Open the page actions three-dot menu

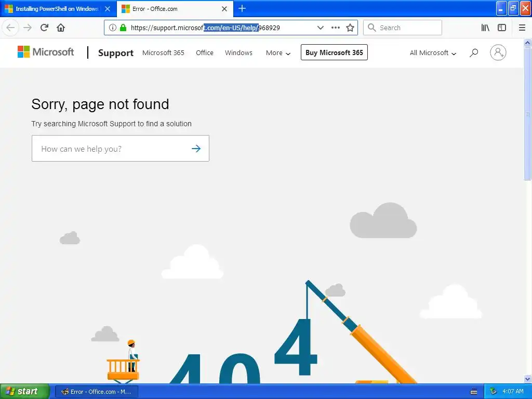[x=335, y=28]
